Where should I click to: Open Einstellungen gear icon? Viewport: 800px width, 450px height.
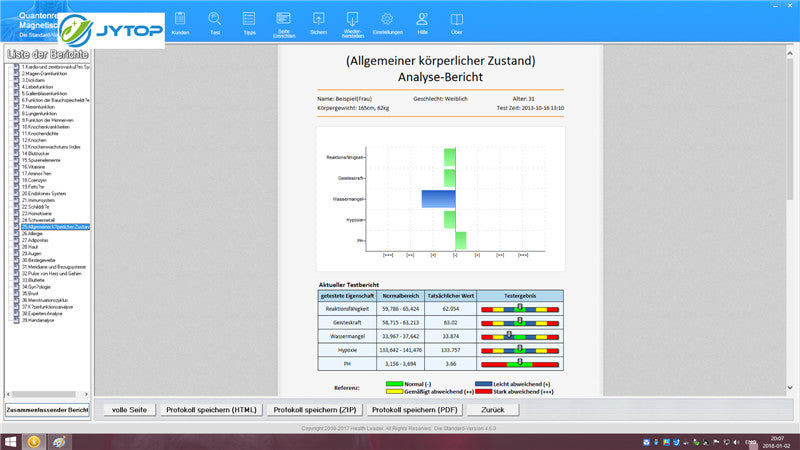coord(387,22)
